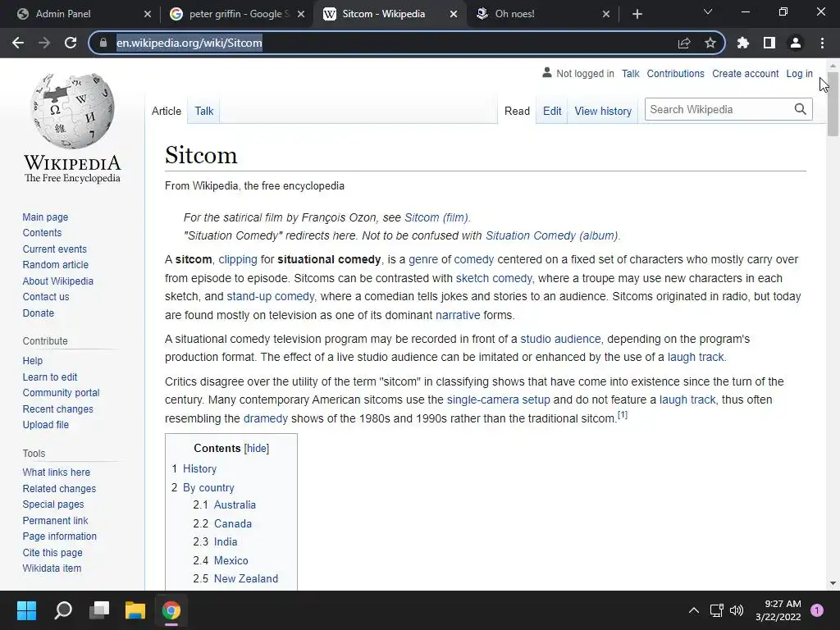The image size is (840, 630).
Task: Open the article's Talk tab
Action: tap(204, 111)
